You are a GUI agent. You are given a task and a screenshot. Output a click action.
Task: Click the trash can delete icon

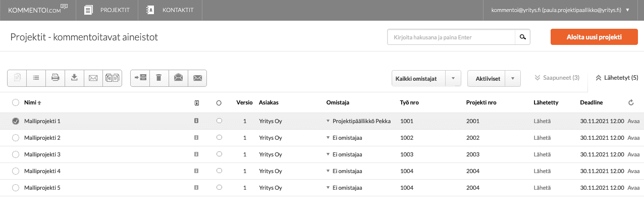point(159,78)
